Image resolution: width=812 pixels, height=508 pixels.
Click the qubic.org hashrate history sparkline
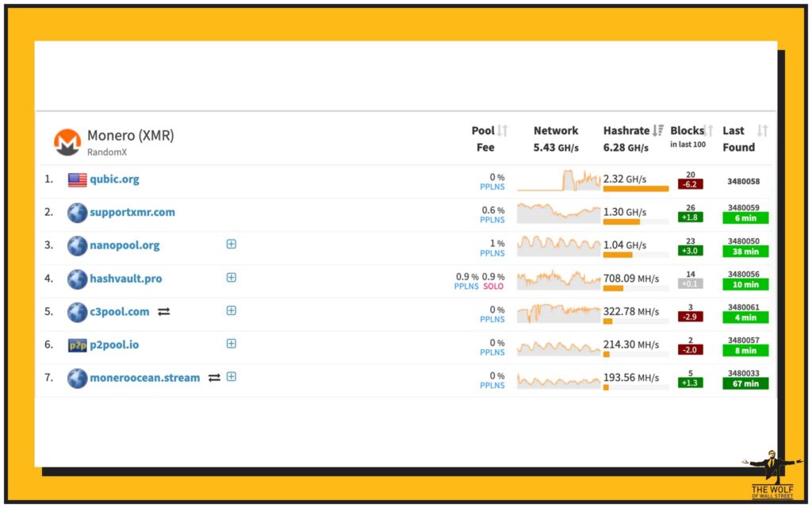(x=559, y=180)
